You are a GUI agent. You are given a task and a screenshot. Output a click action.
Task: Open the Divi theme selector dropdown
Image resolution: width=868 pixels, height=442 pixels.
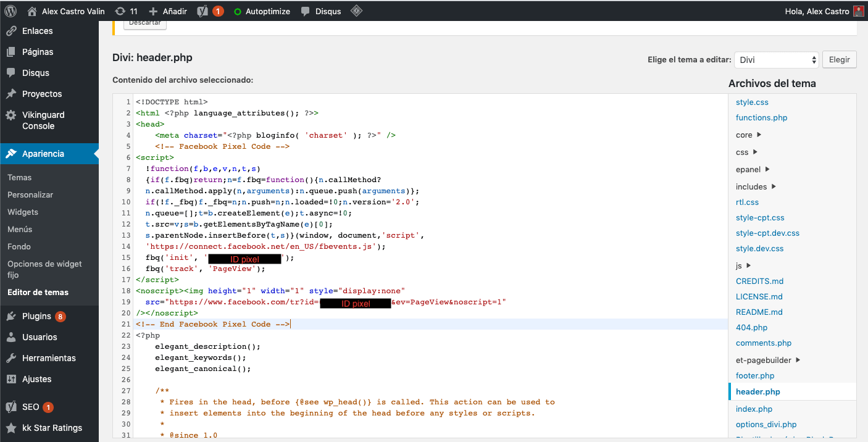coord(776,60)
